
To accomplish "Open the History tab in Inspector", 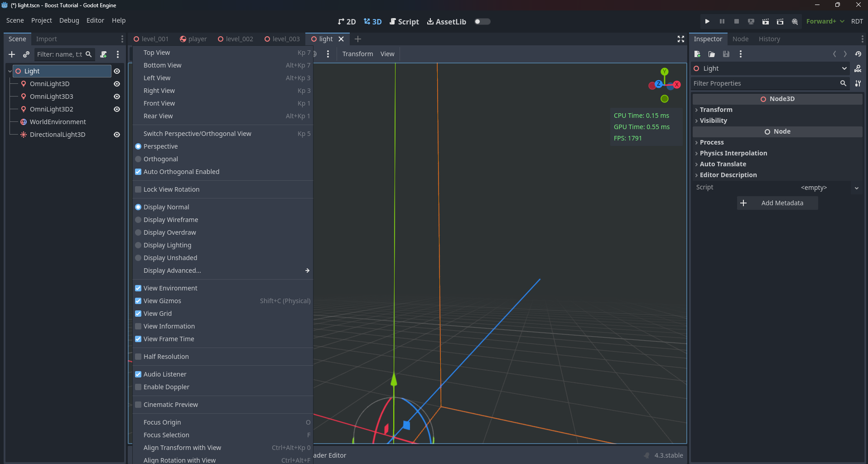I will click(x=769, y=39).
